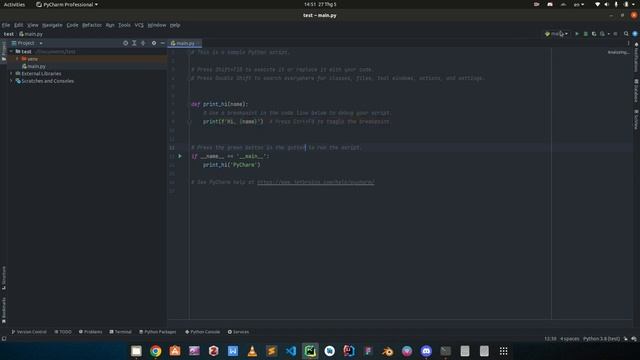Open the Version Control tool window
640x360 pixels.
(29, 332)
